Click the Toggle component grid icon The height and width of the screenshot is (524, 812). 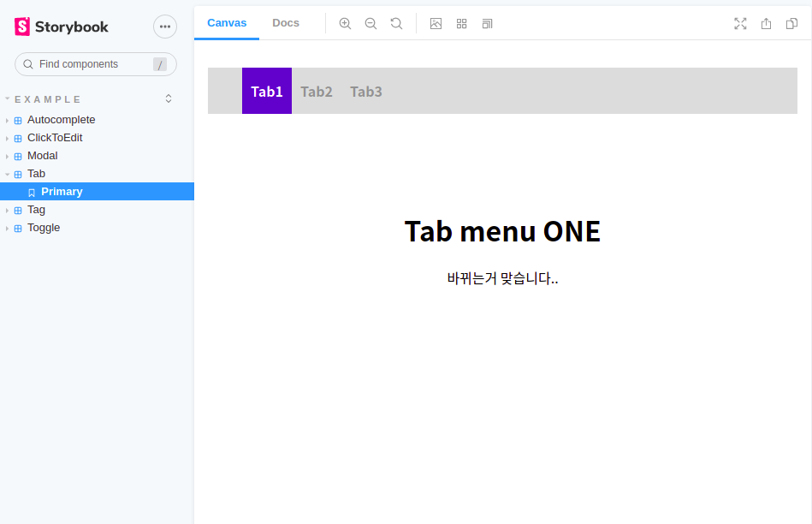tap(18, 228)
